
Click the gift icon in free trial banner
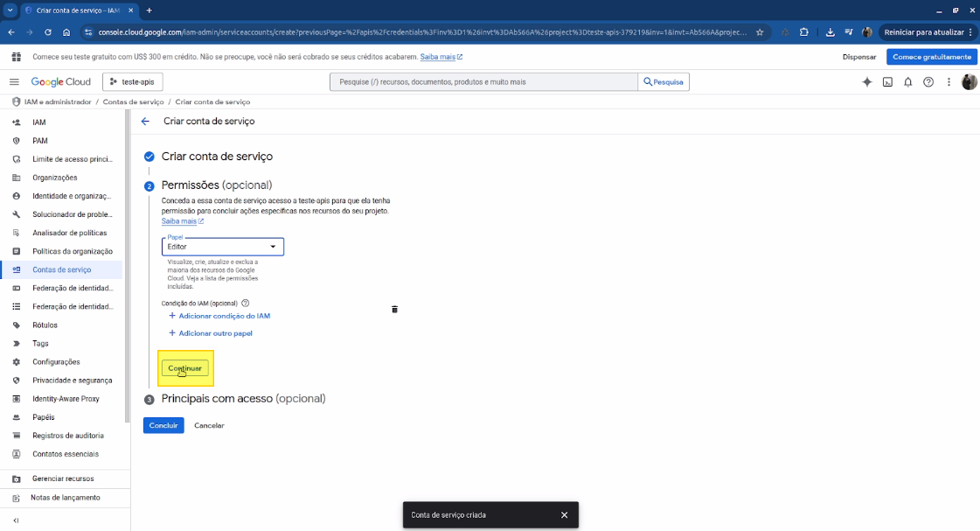17,57
